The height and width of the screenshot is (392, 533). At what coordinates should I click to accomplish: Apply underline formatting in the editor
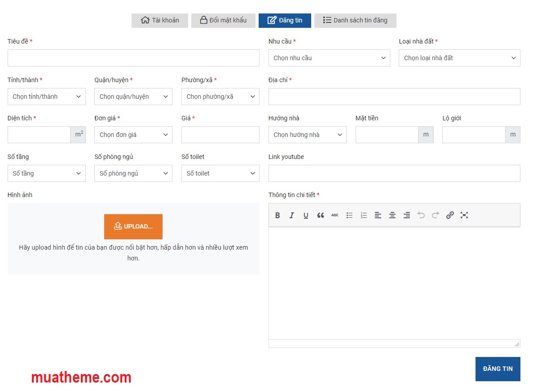click(306, 216)
